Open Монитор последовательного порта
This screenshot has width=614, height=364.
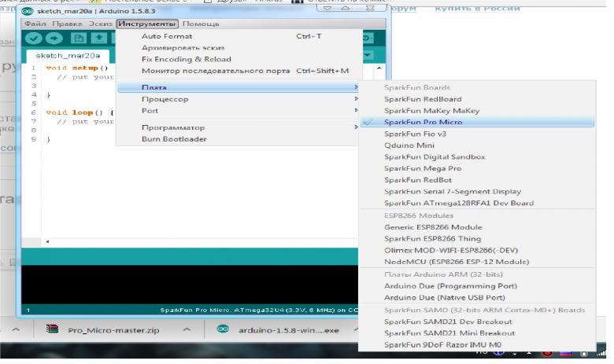pyautogui.click(x=238, y=71)
